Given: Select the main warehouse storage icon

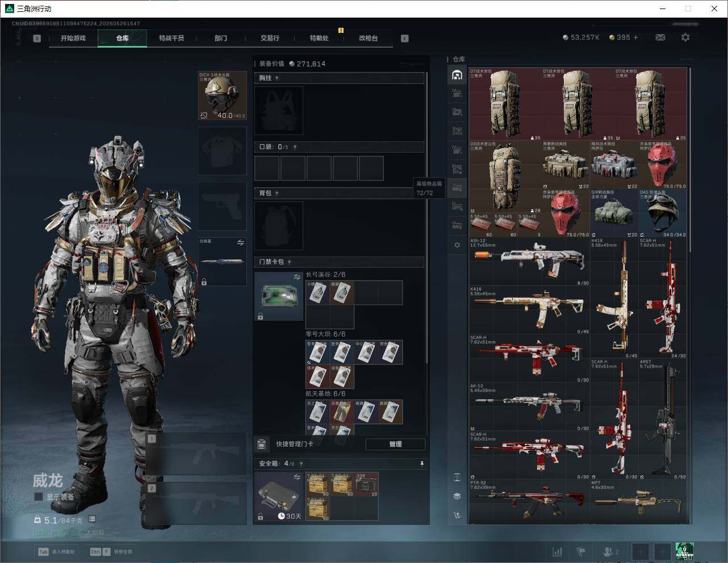Looking at the screenshot, I should (457, 75).
